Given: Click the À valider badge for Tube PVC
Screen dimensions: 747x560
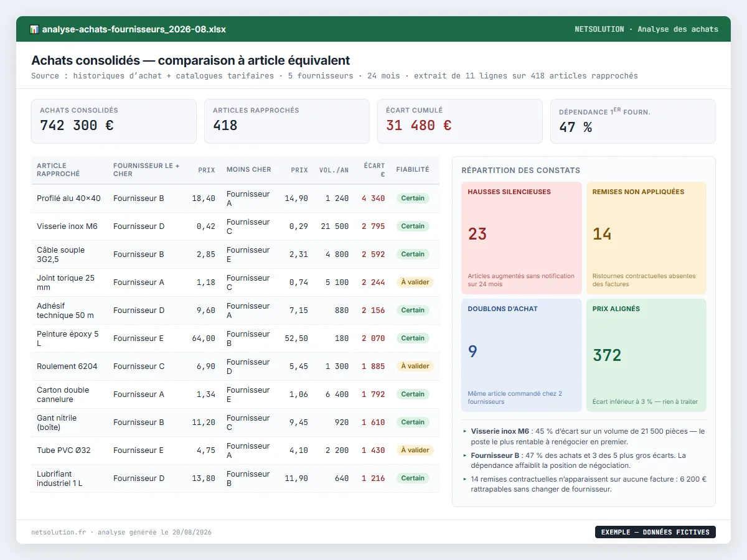Looking at the screenshot, I should (x=415, y=450).
